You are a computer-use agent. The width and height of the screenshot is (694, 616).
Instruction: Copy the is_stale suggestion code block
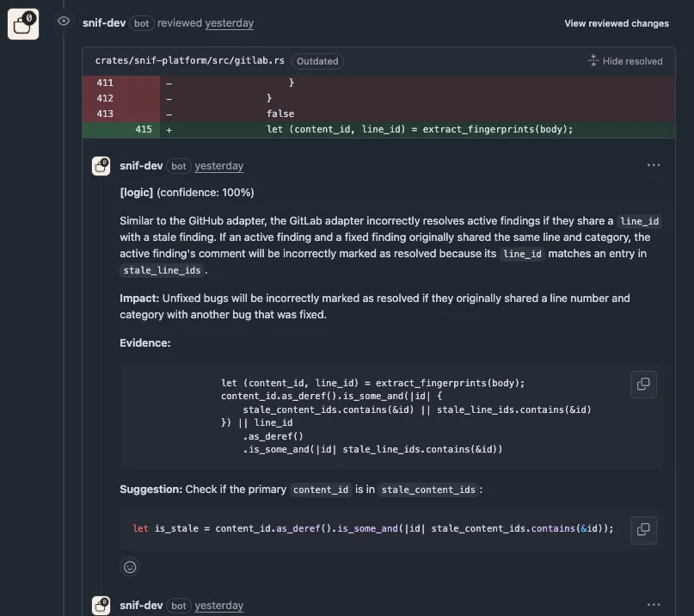tap(643, 530)
